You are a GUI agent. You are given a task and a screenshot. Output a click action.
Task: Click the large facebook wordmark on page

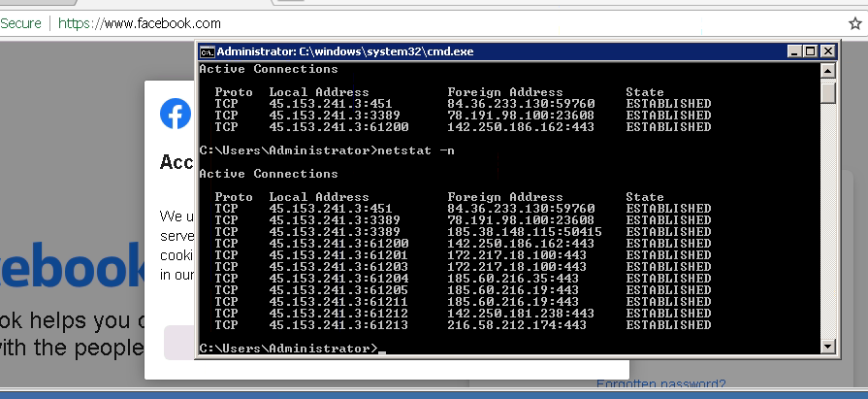72,266
